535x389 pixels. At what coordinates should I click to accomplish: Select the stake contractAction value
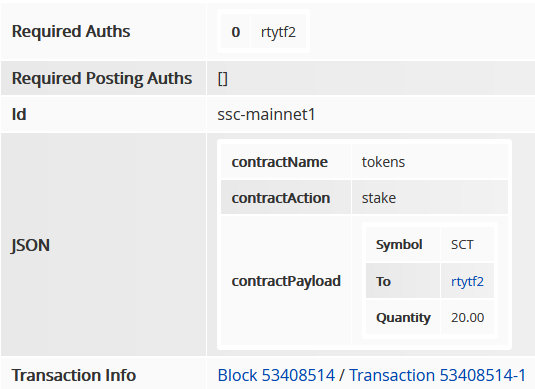379,198
